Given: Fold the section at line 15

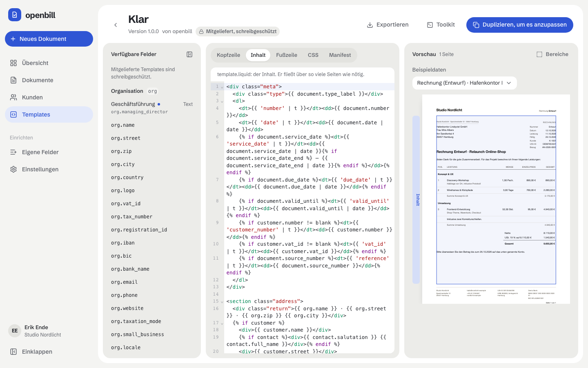Looking at the screenshot, I should [x=222, y=302].
